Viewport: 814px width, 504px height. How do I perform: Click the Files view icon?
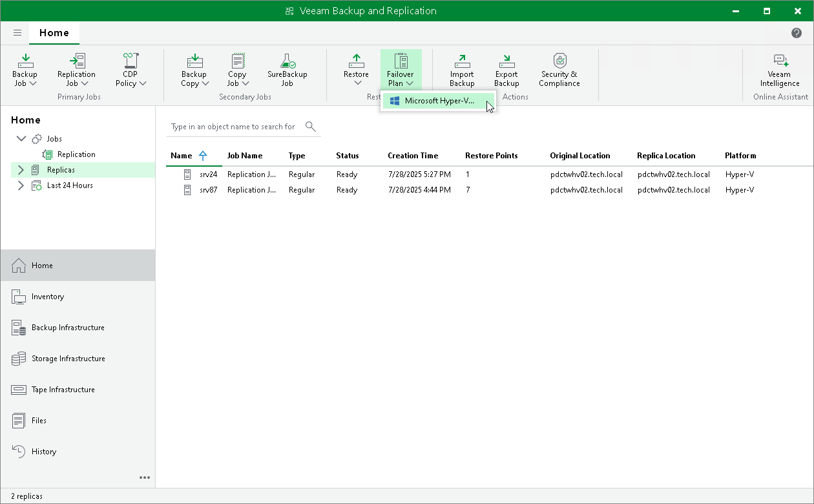point(19,421)
